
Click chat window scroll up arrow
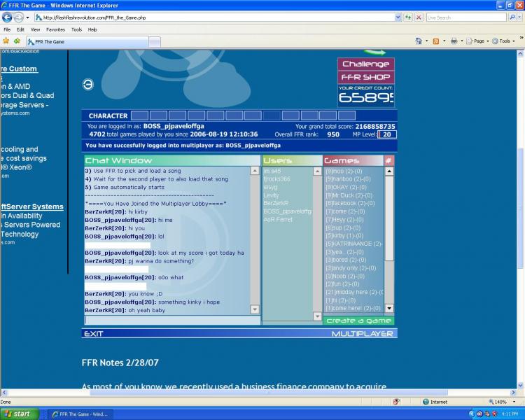(255, 171)
